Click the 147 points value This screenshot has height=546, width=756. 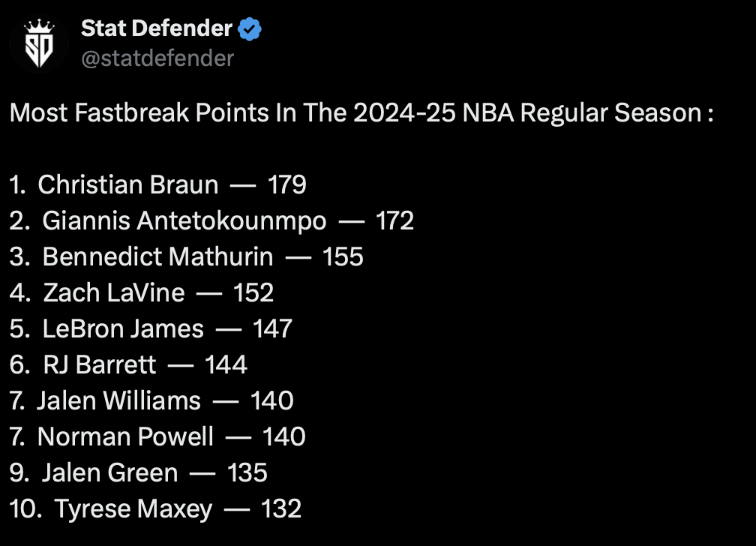(272, 328)
